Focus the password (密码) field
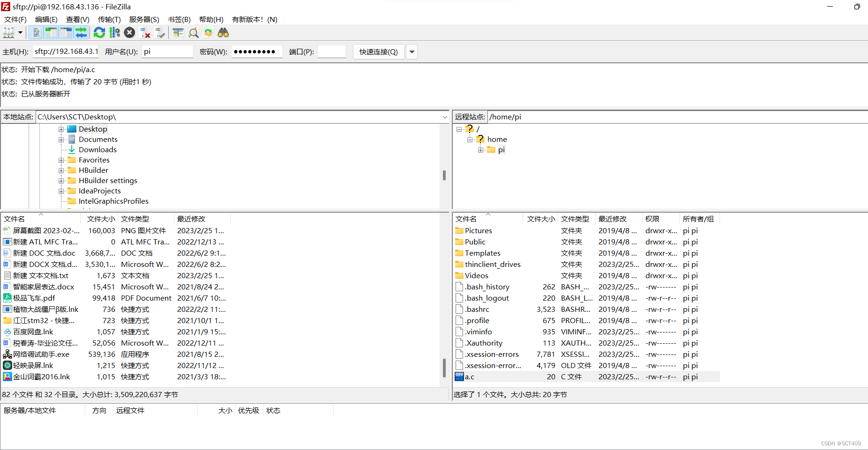868x450 pixels. click(257, 52)
